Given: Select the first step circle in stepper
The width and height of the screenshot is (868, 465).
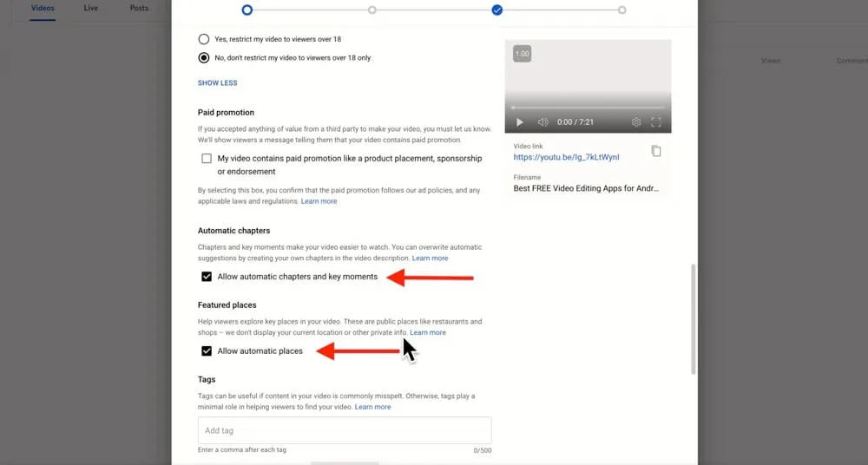Looking at the screenshot, I should coord(247,10).
